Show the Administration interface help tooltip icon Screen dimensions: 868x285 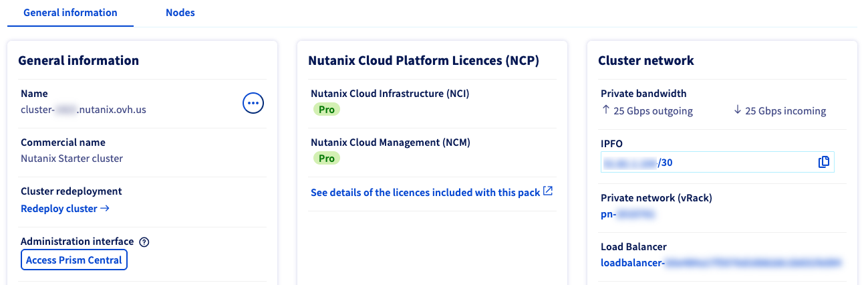[144, 242]
